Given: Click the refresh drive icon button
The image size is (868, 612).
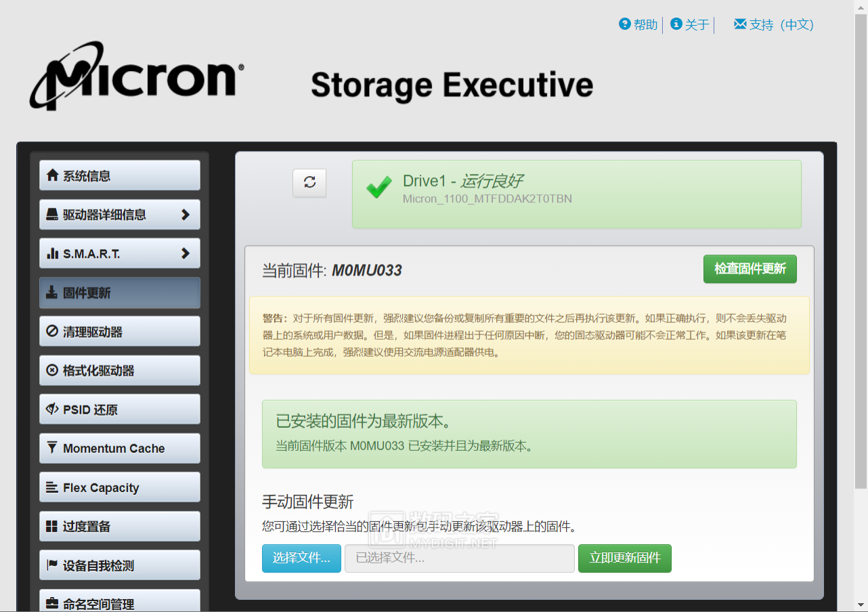Looking at the screenshot, I should [309, 183].
